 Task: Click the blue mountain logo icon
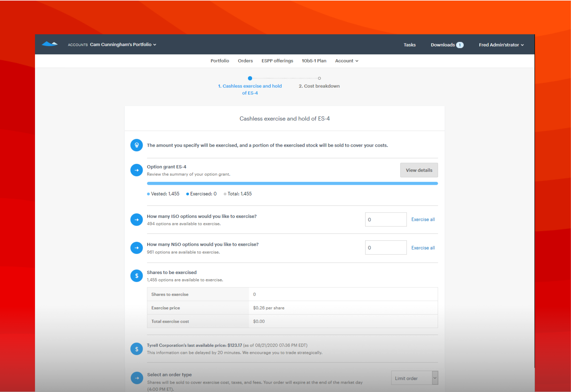(50, 44)
